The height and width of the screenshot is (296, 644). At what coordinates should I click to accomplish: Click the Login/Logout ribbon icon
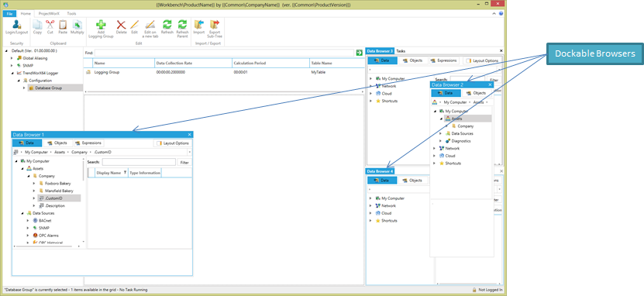(x=16, y=25)
